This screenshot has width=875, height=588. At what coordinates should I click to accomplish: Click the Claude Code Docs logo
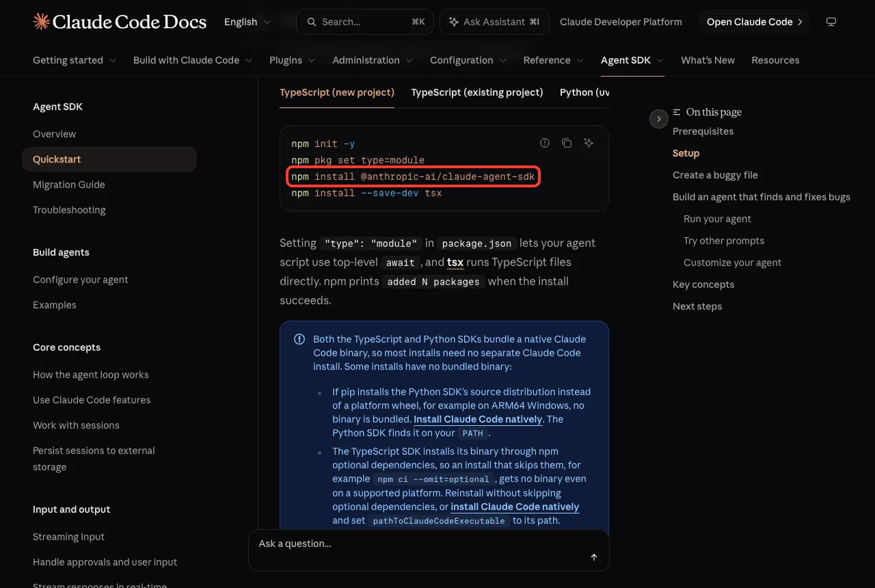(x=120, y=22)
